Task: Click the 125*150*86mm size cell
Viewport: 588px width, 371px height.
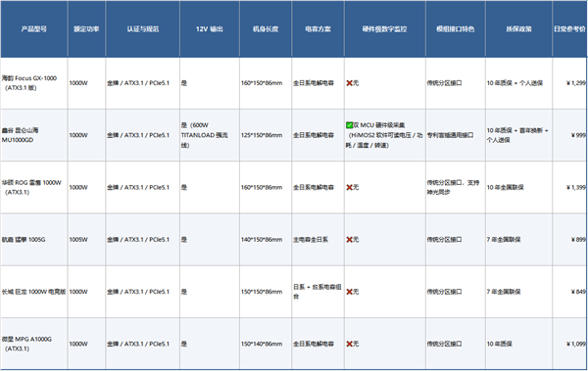Action: [266, 135]
